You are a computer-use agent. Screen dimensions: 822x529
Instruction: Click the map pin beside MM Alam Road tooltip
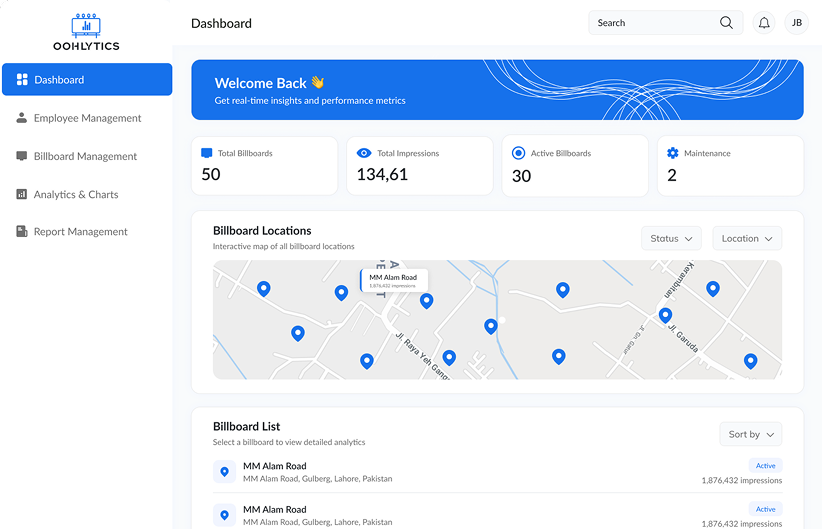click(427, 301)
